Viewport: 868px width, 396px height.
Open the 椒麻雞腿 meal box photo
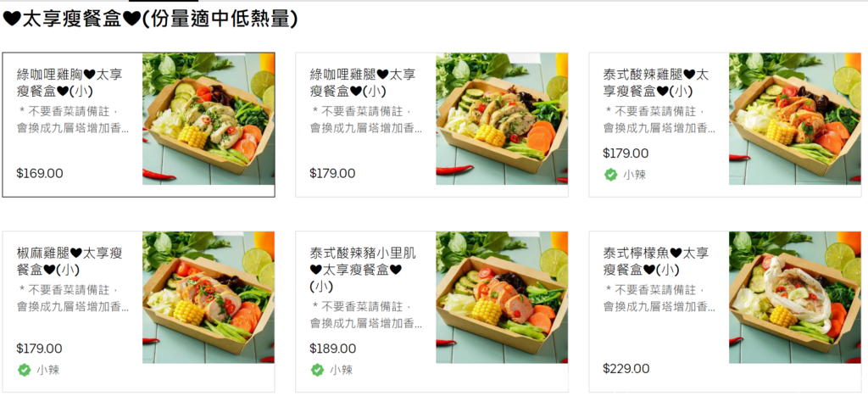[x=209, y=298]
